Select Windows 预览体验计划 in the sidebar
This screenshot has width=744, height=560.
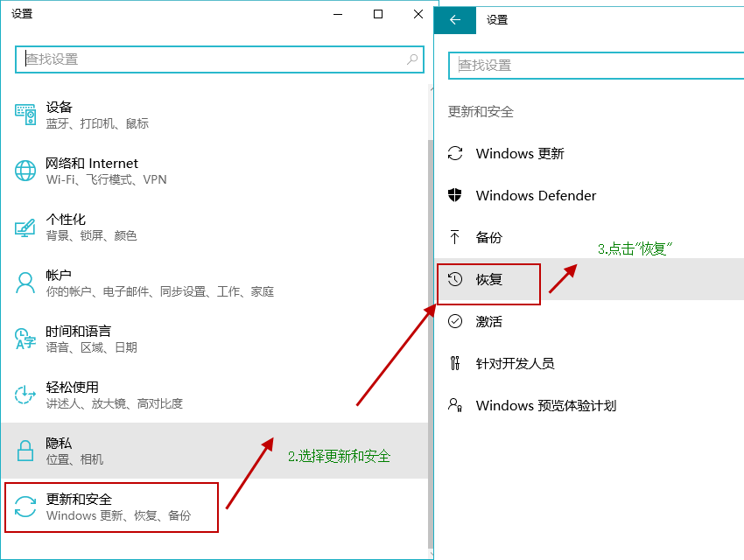[589, 405]
